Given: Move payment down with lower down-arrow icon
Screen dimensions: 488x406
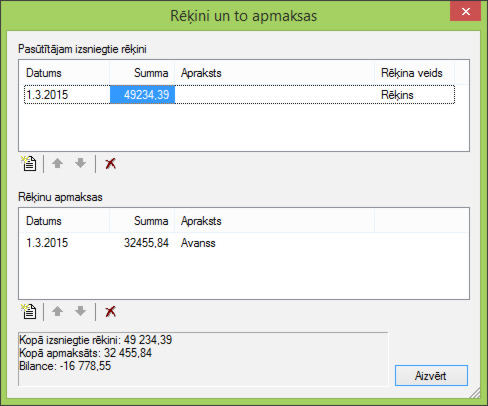Looking at the screenshot, I should click(80, 311).
